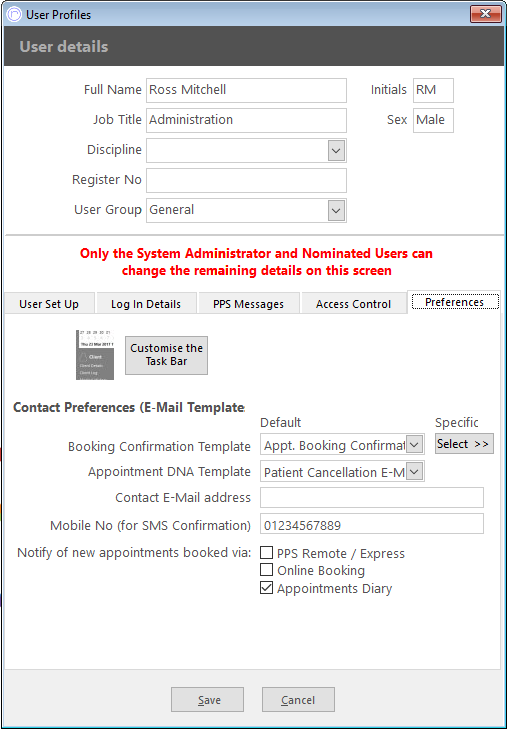Tick the Online Booking checkbox
The image size is (507, 729).
tap(266, 570)
